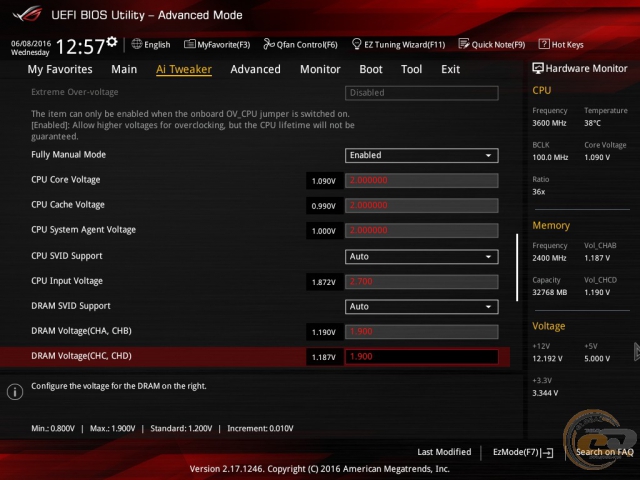Go to the Advanced tab

(256, 69)
